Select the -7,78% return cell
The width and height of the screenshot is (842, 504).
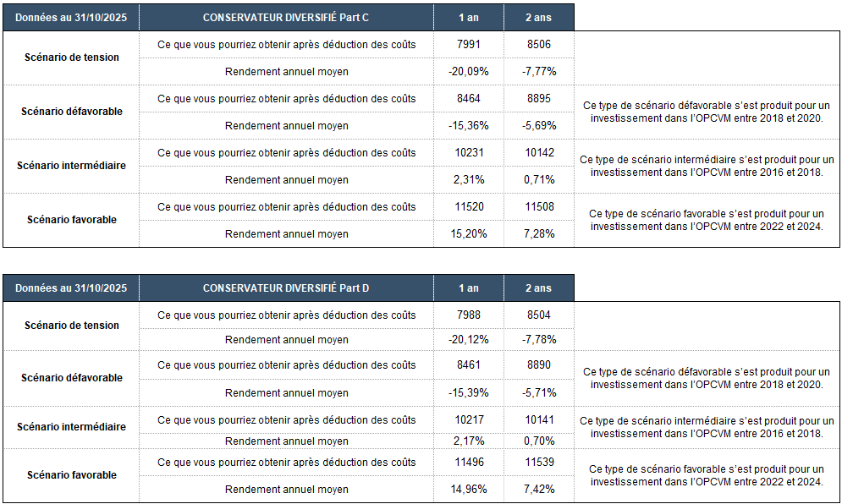coord(538,339)
